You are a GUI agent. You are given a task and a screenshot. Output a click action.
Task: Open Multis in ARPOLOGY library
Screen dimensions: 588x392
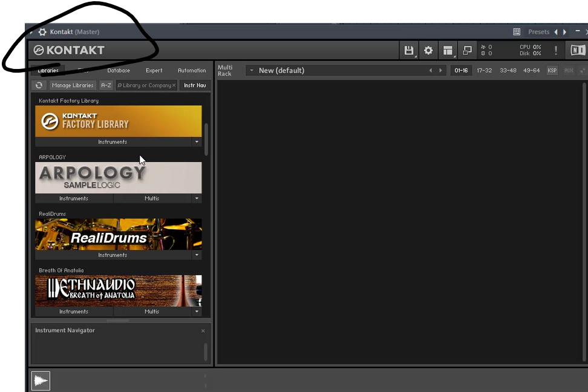click(x=152, y=198)
